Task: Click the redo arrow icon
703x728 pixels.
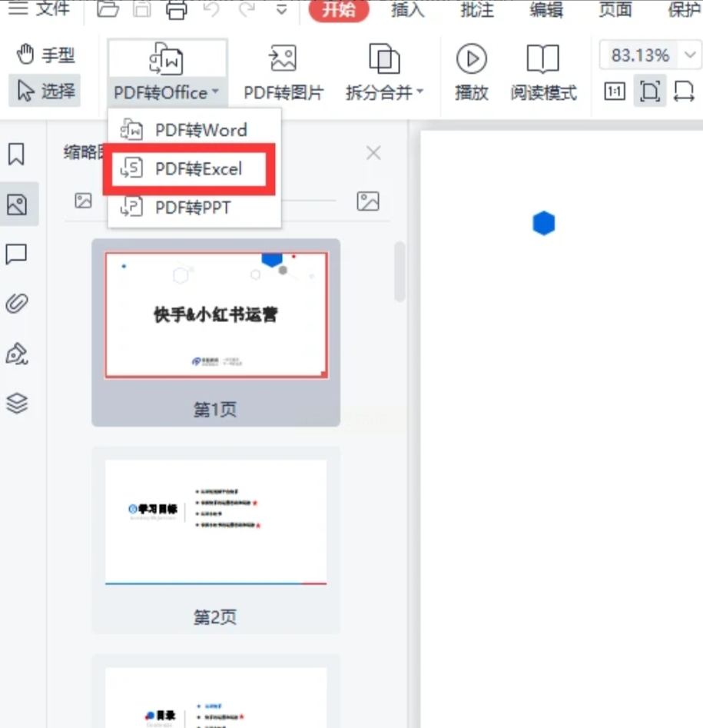Action: click(x=247, y=8)
